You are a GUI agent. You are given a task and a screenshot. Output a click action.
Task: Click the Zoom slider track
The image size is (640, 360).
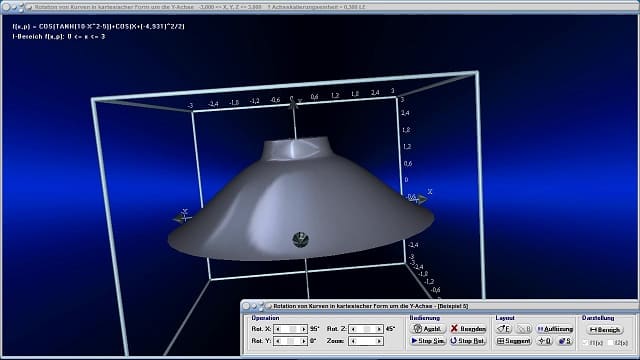pyautogui.click(x=366, y=341)
